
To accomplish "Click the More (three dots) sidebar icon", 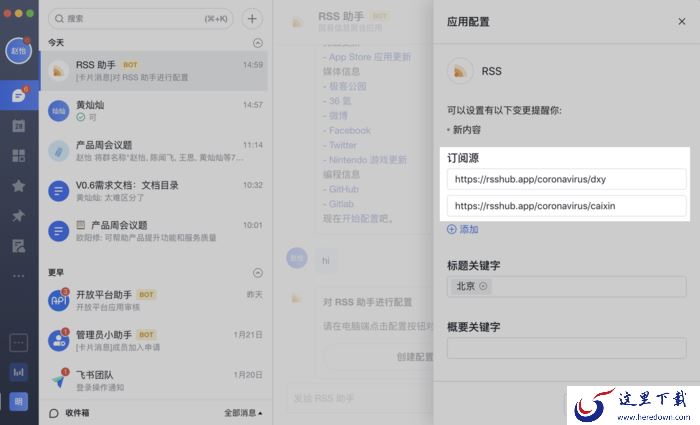I will [18, 276].
